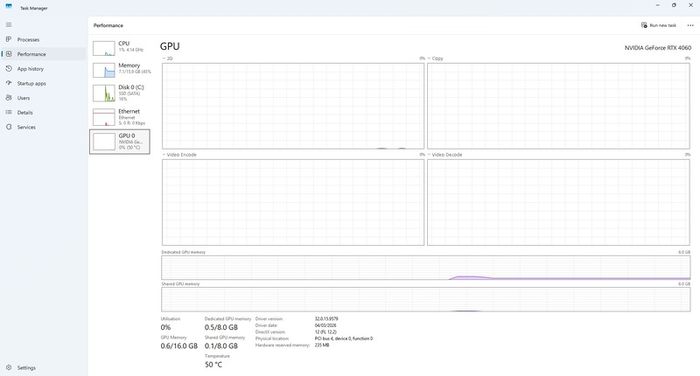Click the Dedicated GPU memory usage graph

[426, 267]
